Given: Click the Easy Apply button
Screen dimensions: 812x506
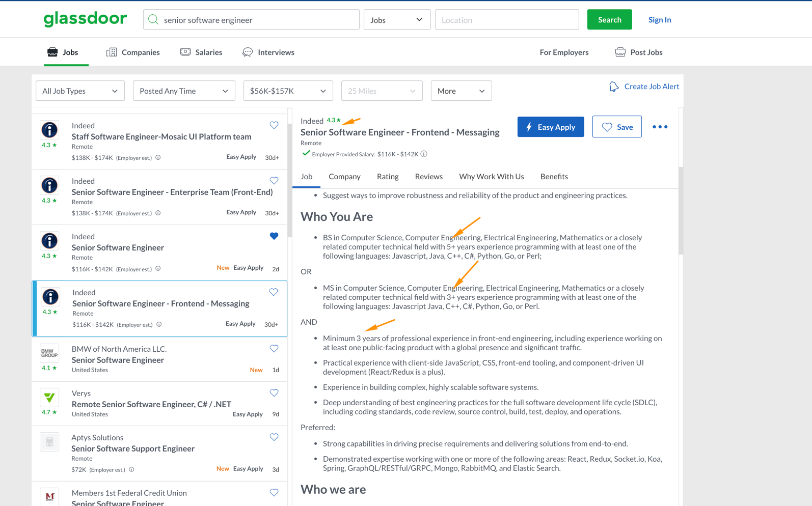Looking at the screenshot, I should (551, 127).
